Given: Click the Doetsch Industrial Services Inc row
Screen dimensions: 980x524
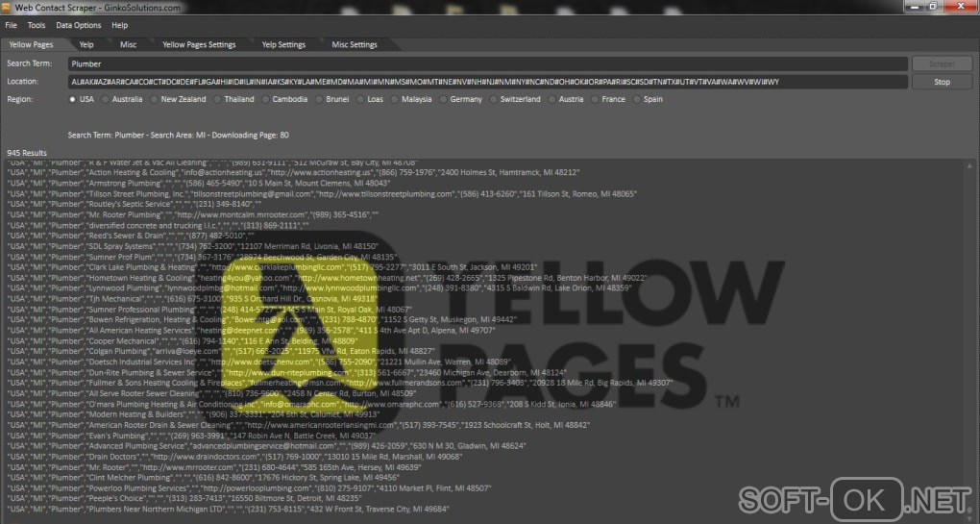Looking at the screenshot, I should pos(258,362).
